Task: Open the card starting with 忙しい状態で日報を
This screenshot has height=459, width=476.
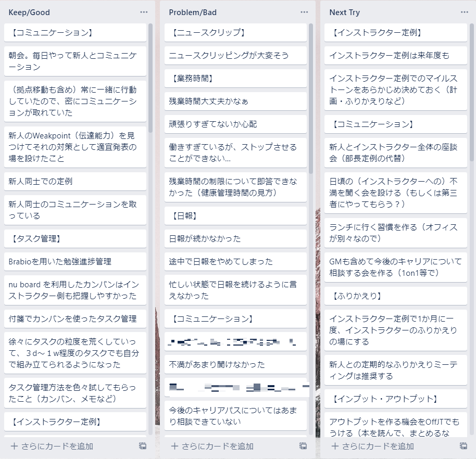Action: pyautogui.click(x=235, y=290)
